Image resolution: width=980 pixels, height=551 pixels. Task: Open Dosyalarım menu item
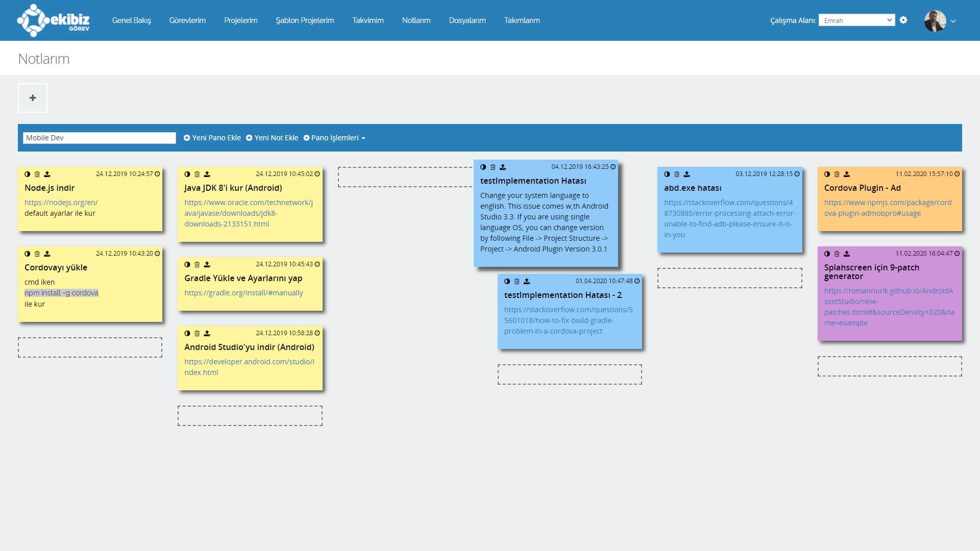(x=467, y=20)
